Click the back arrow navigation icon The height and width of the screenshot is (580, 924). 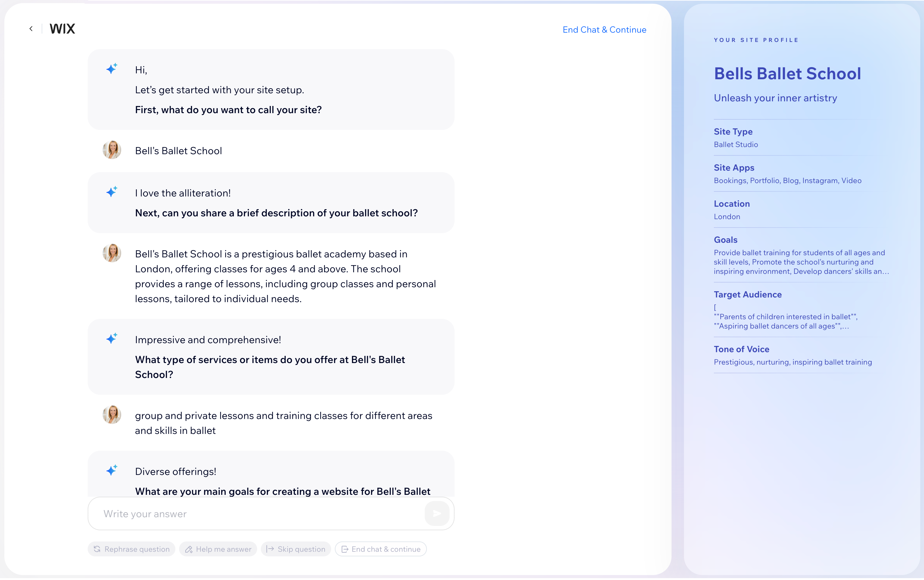pyautogui.click(x=30, y=29)
